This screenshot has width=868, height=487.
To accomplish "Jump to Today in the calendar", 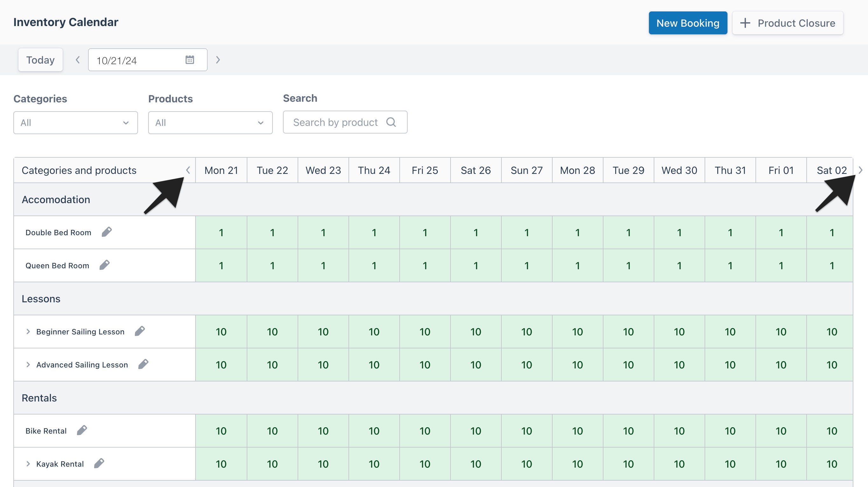I will 40,60.
